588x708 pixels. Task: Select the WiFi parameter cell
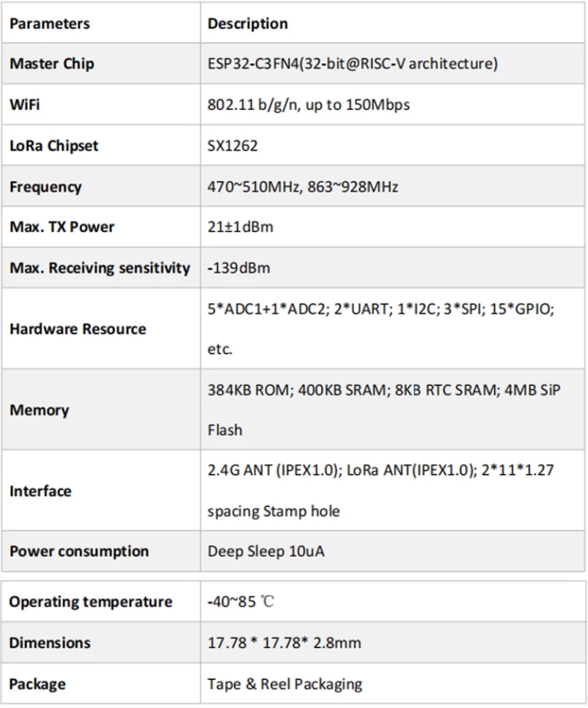(25, 105)
